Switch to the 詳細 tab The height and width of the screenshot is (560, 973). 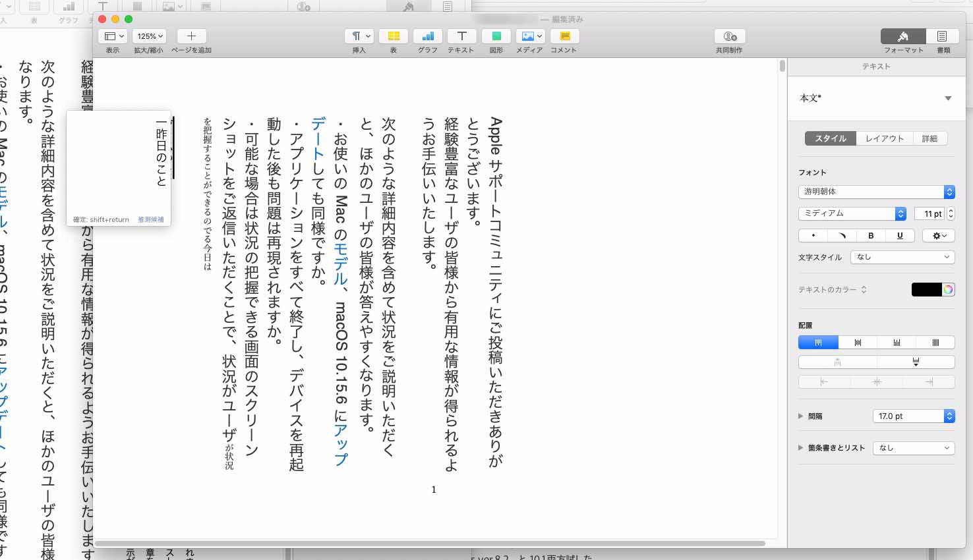point(929,138)
